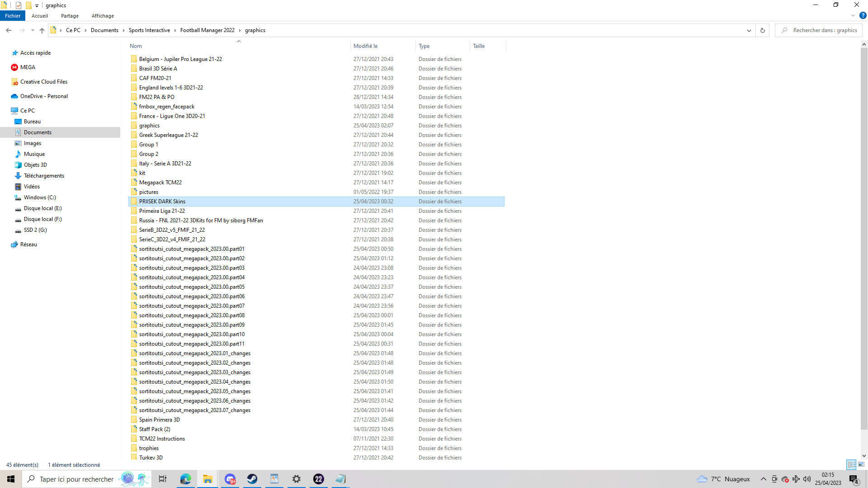
Task: Click Sports Interactive in breadcrumb path
Action: [x=149, y=30]
